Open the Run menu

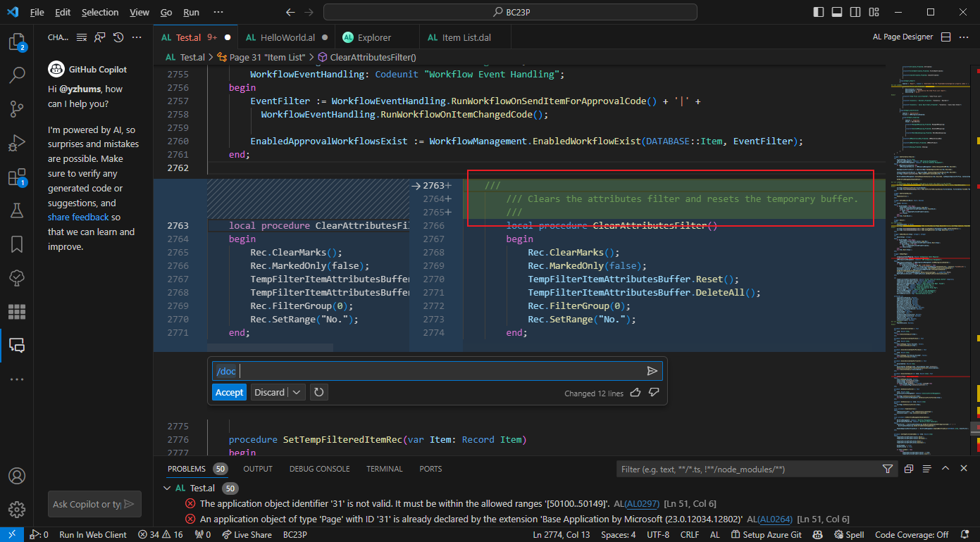190,11
